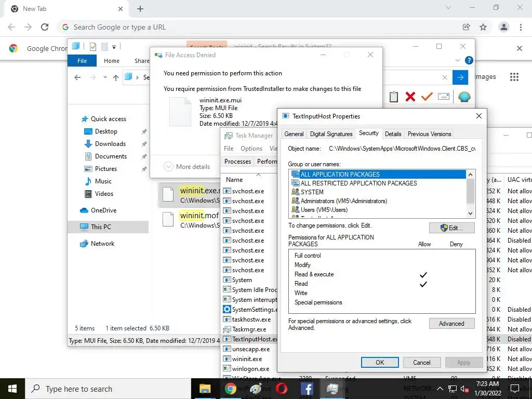
Task: Click the clipboard paste icon in Explorer toolbar
Action: pyautogui.click(x=394, y=97)
